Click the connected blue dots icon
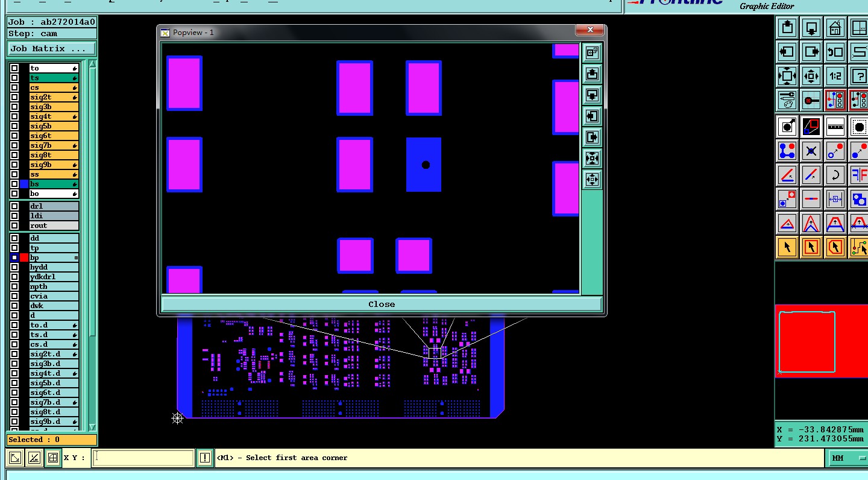The image size is (868, 480). 787,151
